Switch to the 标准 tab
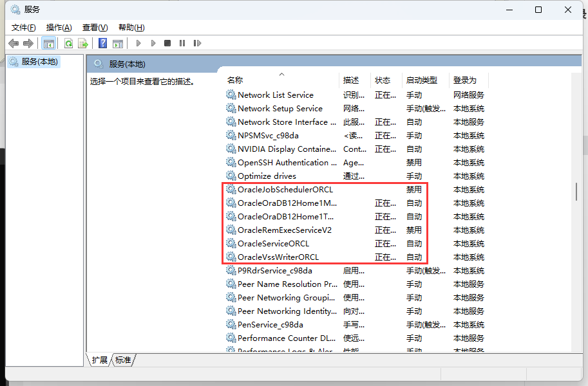 tap(123, 360)
